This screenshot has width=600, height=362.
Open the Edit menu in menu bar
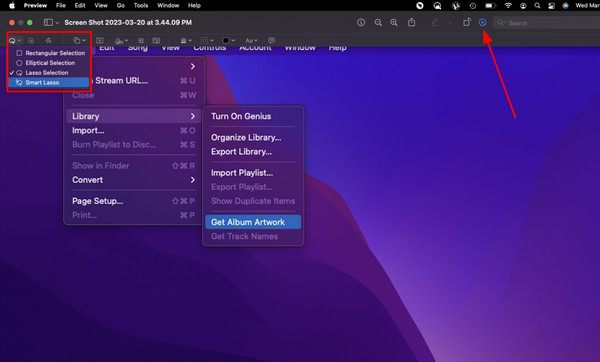80,5
